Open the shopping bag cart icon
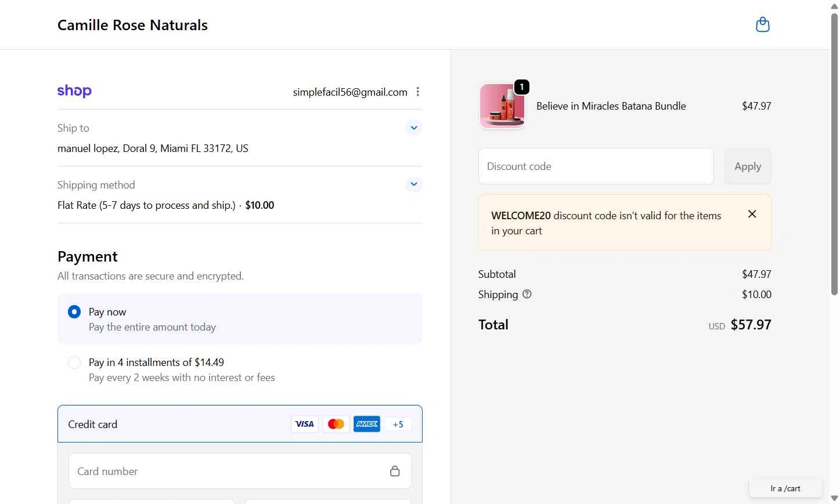This screenshot has width=840, height=504. tap(762, 25)
